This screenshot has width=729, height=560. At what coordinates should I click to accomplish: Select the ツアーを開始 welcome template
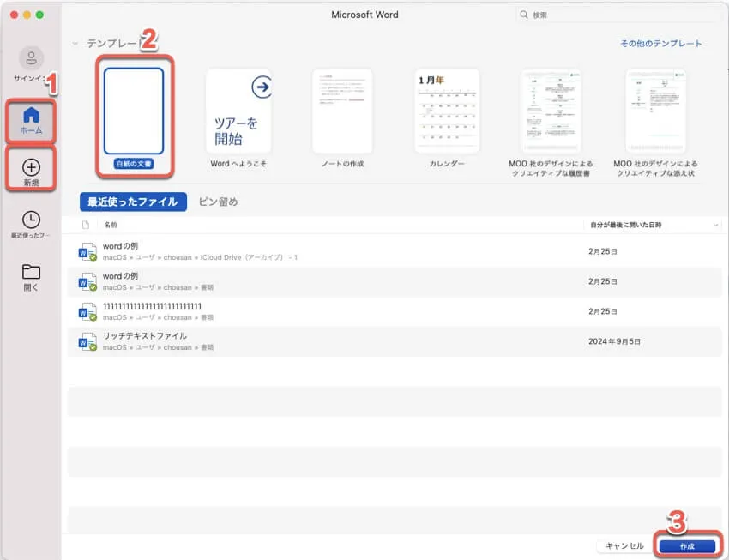238,111
